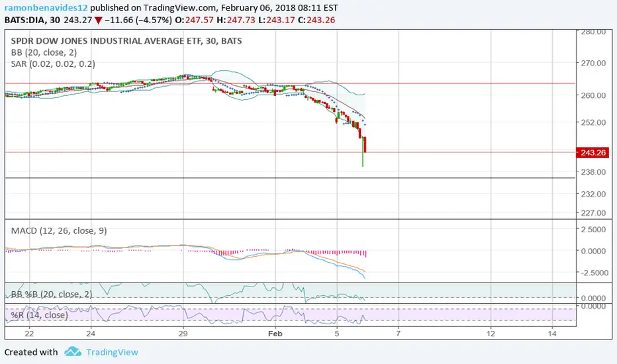
Task: Select the open price O:247.57
Action: pos(194,20)
